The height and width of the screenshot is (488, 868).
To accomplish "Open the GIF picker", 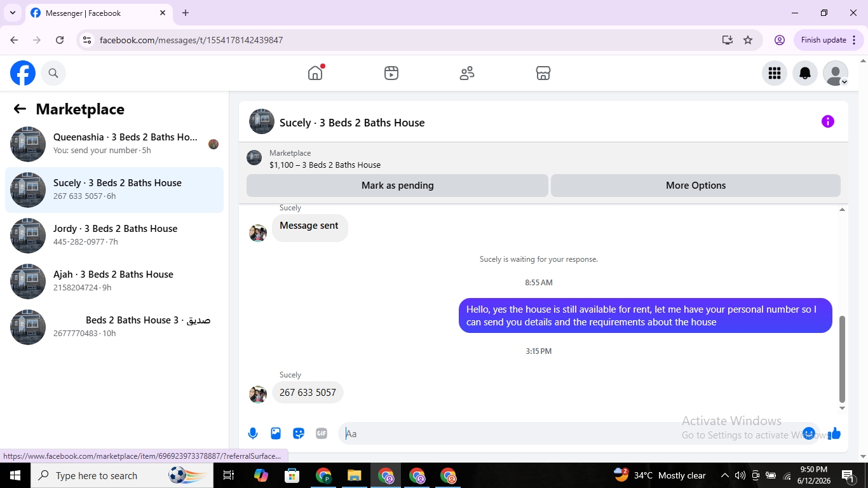I will [322, 433].
